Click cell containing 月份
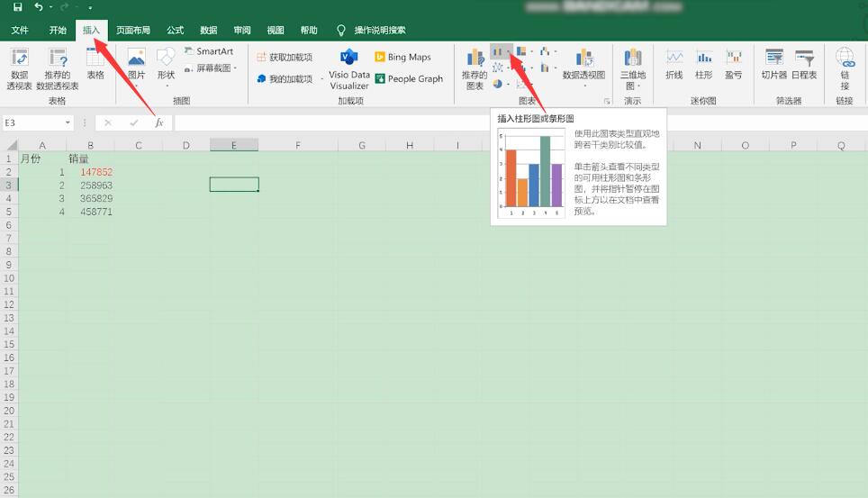The height and width of the screenshot is (498, 868). [42, 158]
